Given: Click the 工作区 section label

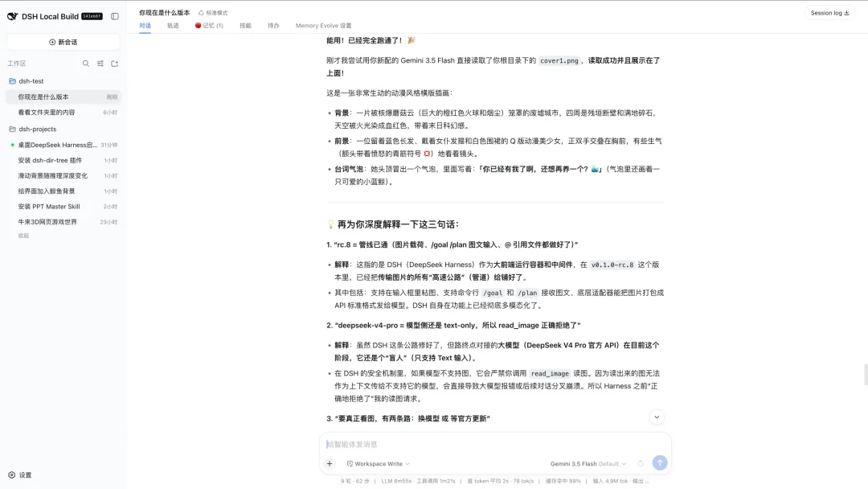Looking at the screenshot, I should tap(17, 64).
